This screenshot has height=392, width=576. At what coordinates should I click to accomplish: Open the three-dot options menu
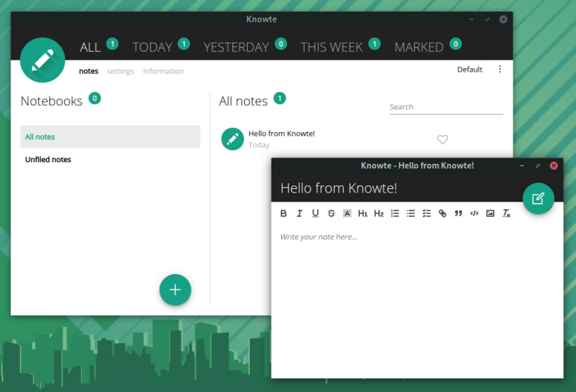[499, 69]
